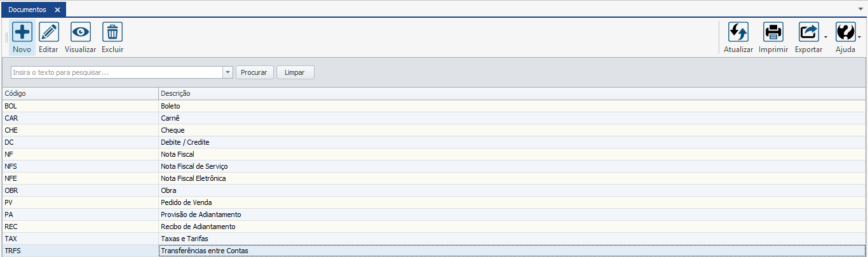Expand the Ajuda dropdown arrow
868x257 pixels.
pyautogui.click(x=860, y=37)
